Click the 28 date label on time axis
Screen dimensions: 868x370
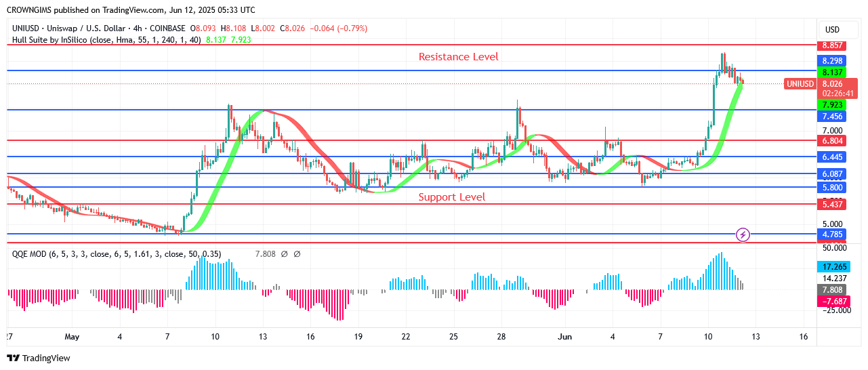[x=501, y=337]
